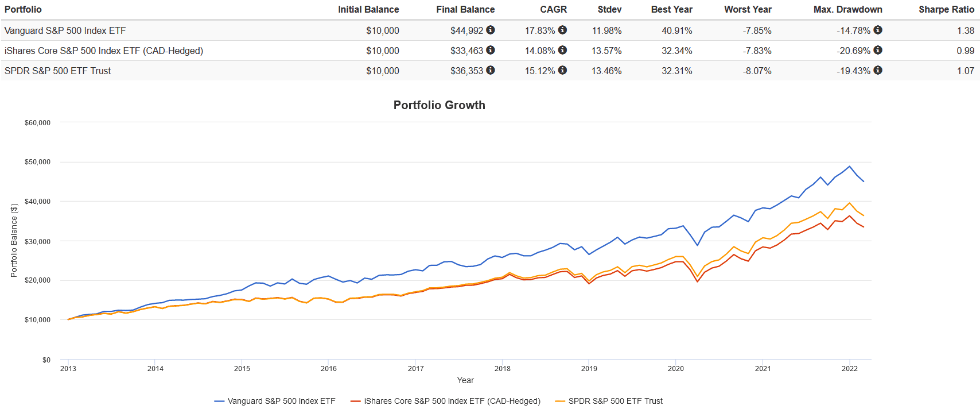Click the 2020 label on the year axis
Screen dimensions: 980x413
[675, 368]
